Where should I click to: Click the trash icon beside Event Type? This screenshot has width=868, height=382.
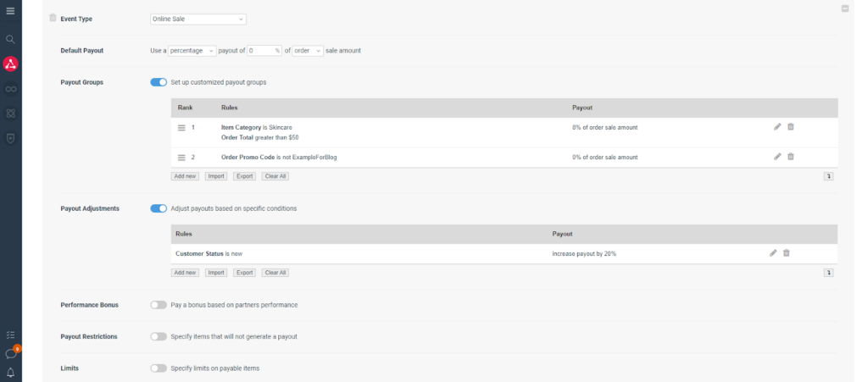coord(53,18)
